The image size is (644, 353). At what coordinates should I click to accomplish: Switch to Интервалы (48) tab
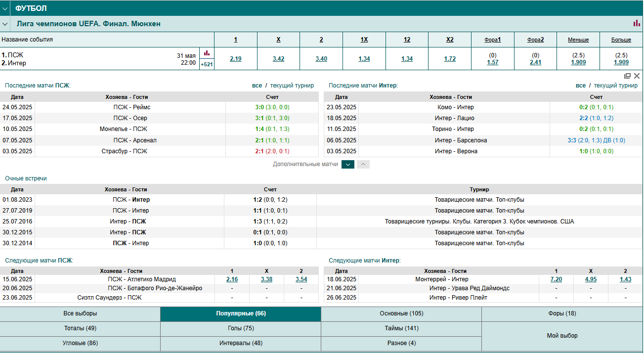(x=241, y=343)
